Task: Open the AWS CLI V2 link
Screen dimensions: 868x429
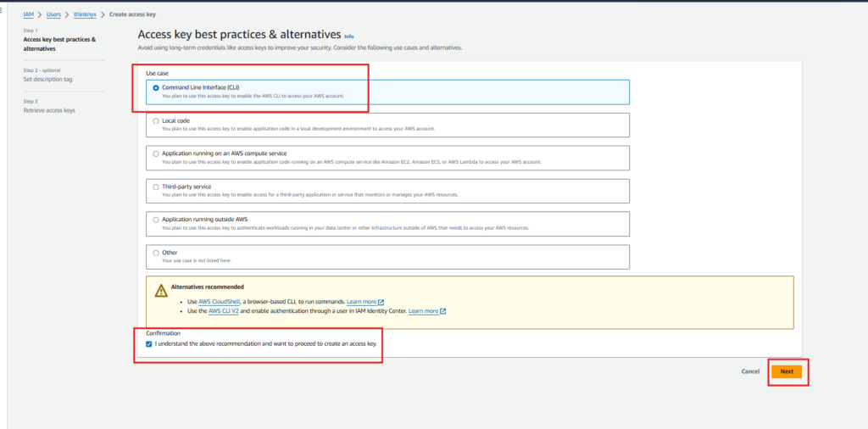Action: click(224, 311)
